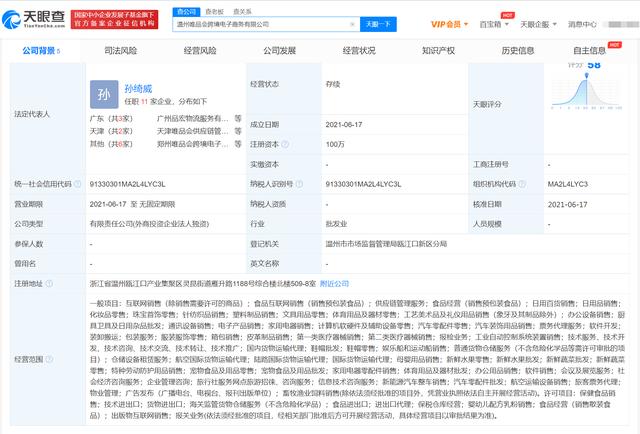Image resolution: width=640 pixels, height=434 pixels.
Task: Click the 天眼评分 score chart
Action: tap(587, 91)
